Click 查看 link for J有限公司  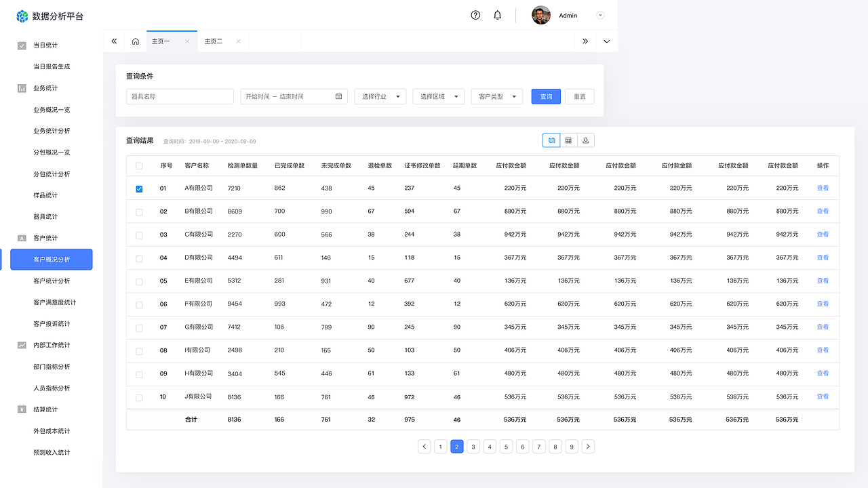point(823,396)
